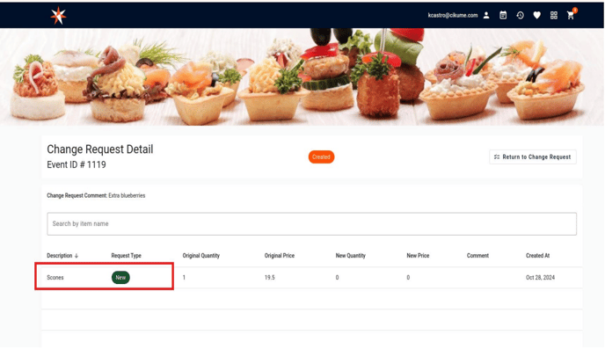Click kcastro@cikume.com account email
Image resolution: width=605 pixels, height=364 pixels.
click(453, 16)
